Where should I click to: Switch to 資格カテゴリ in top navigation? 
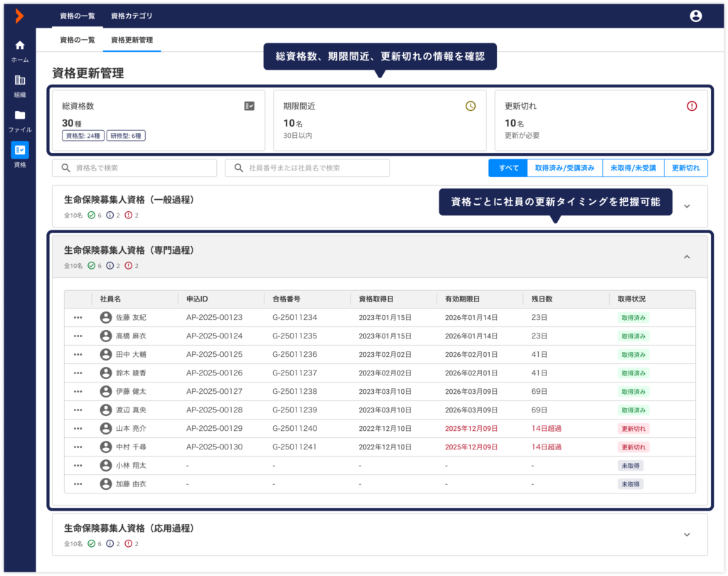pos(132,16)
